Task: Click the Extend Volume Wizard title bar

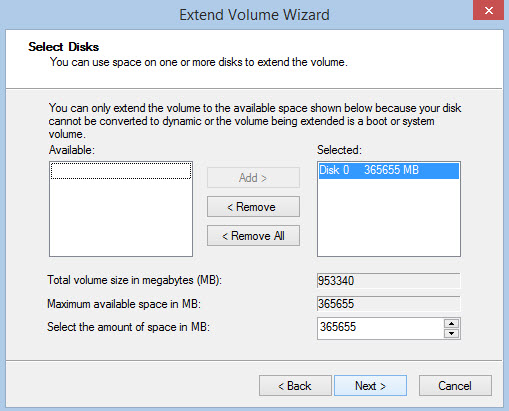Action: click(254, 15)
